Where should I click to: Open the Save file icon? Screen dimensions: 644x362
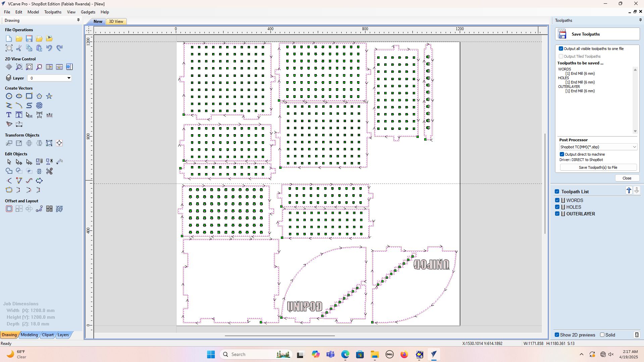(29, 39)
